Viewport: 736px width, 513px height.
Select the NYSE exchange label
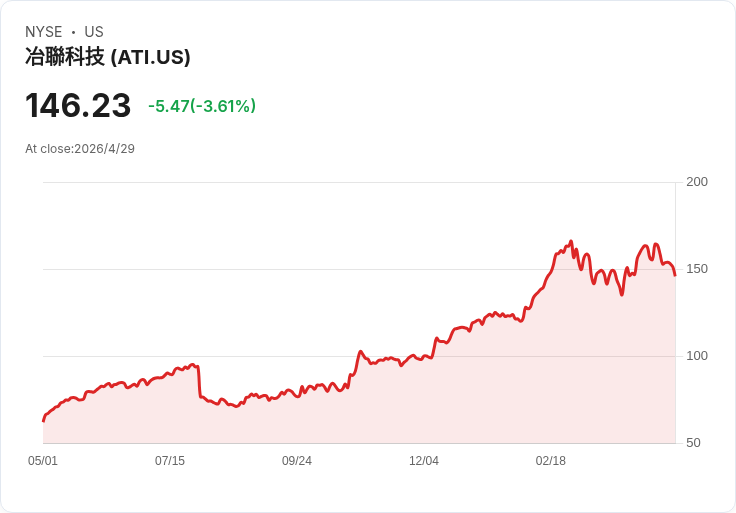click(44, 32)
